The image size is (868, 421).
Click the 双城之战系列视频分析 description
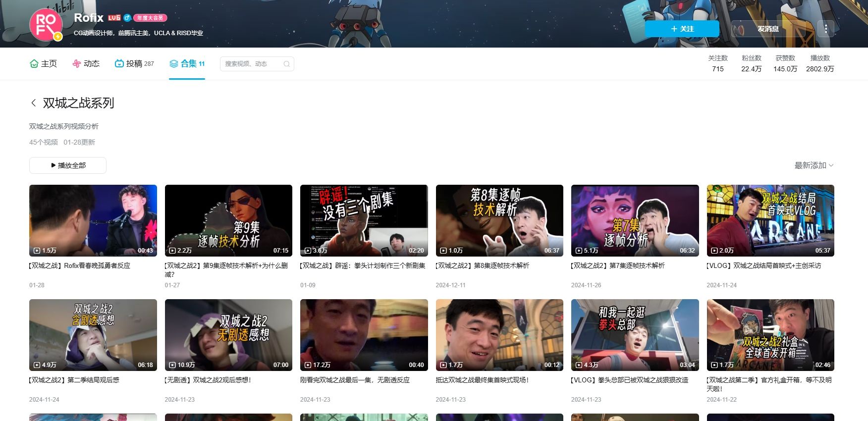(64, 126)
